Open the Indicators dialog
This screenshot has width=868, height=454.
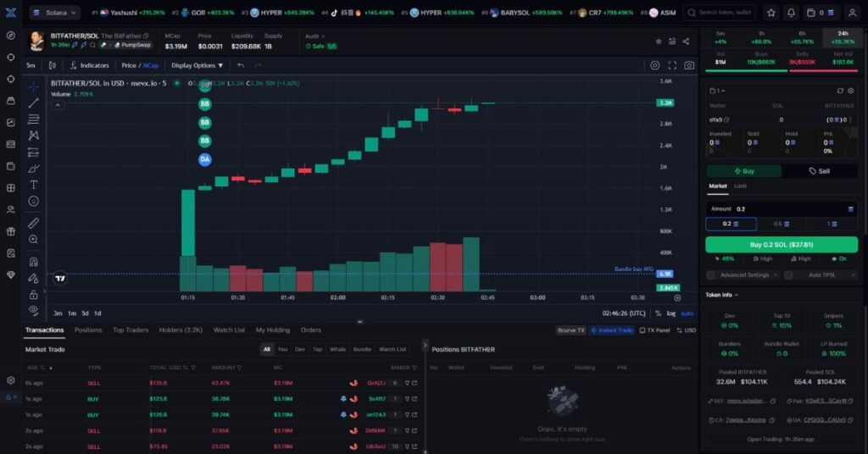tap(89, 65)
